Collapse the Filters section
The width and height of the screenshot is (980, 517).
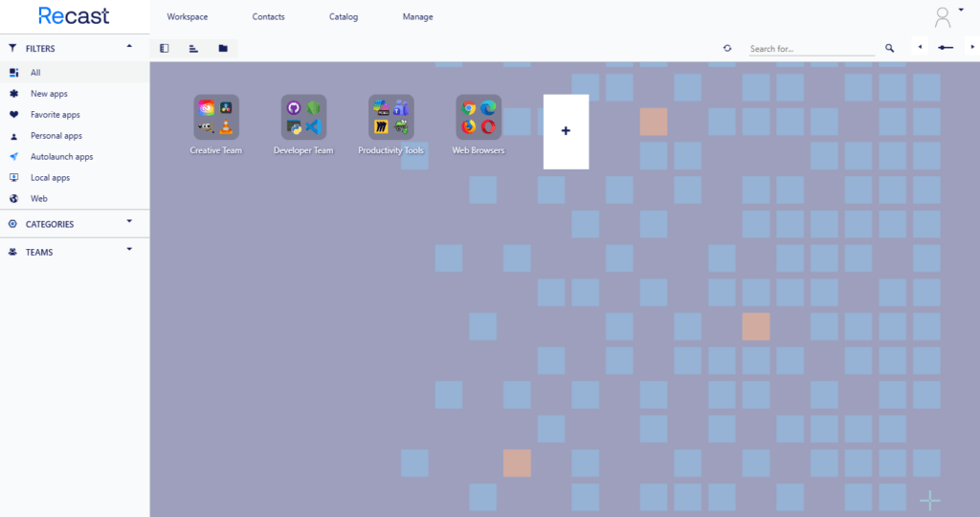tap(129, 47)
